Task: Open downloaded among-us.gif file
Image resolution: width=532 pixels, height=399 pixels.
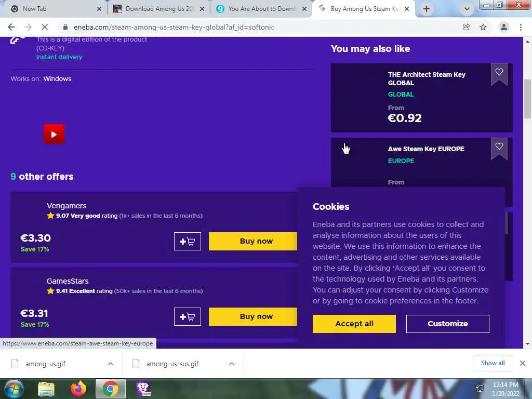Action: pyautogui.click(x=46, y=364)
